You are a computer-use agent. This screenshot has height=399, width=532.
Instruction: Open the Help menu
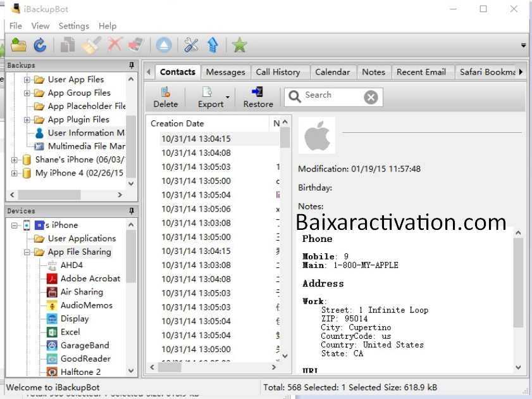point(108,26)
